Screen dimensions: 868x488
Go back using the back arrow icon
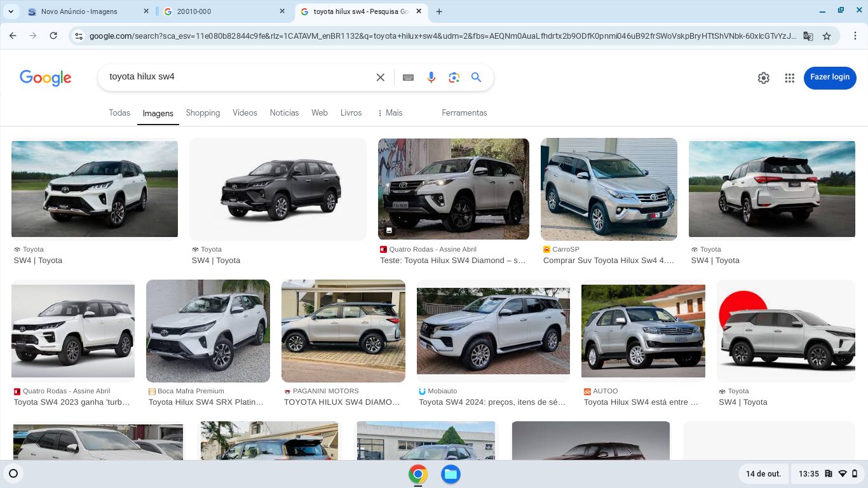tap(13, 36)
